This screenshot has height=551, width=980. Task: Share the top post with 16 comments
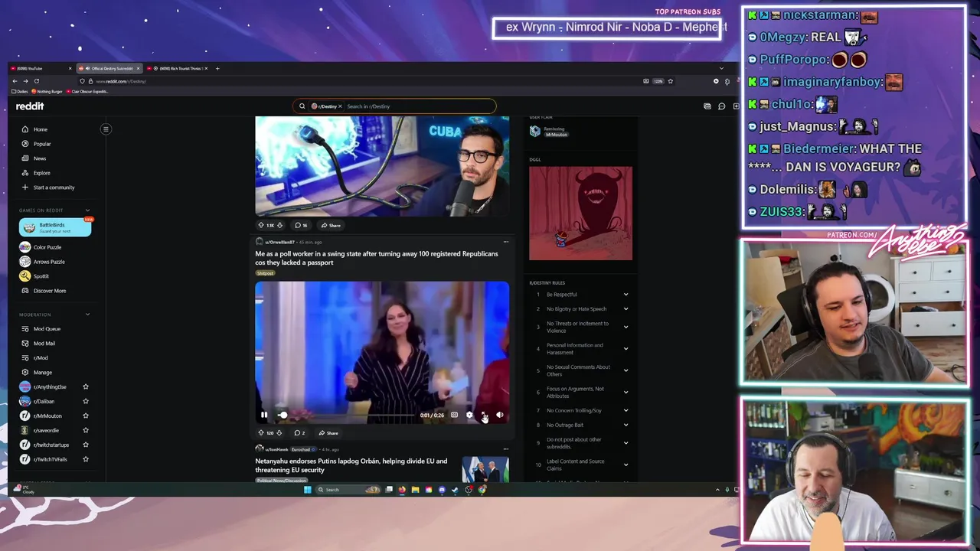coord(332,225)
